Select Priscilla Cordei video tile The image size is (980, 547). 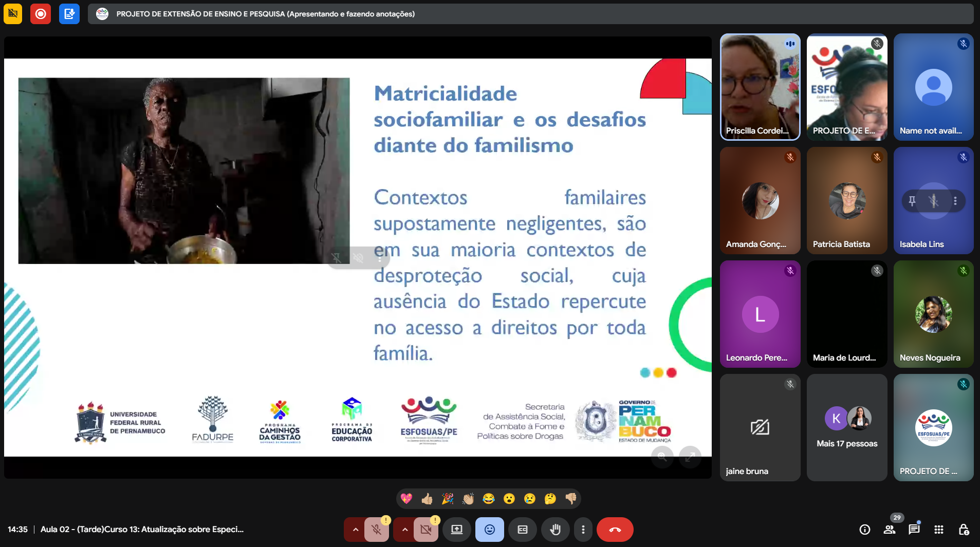click(760, 87)
